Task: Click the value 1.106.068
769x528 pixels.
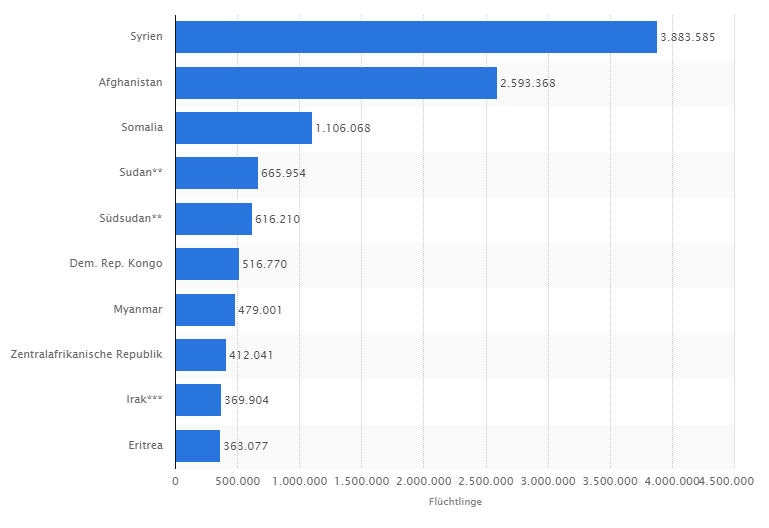Action: click(x=343, y=128)
